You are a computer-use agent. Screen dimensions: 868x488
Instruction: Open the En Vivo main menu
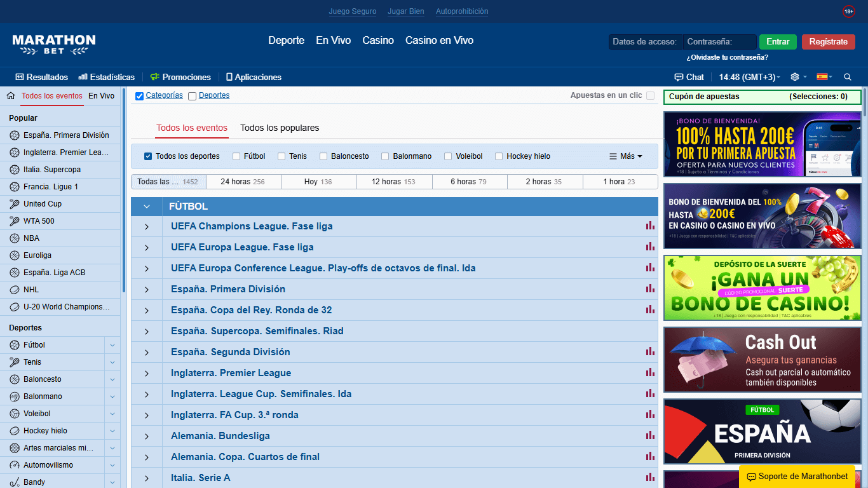(x=334, y=40)
